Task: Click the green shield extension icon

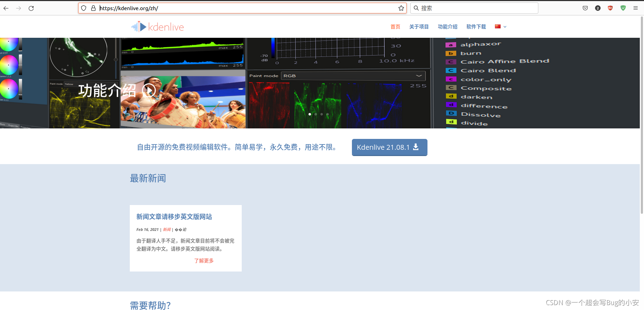Action: coord(623,8)
